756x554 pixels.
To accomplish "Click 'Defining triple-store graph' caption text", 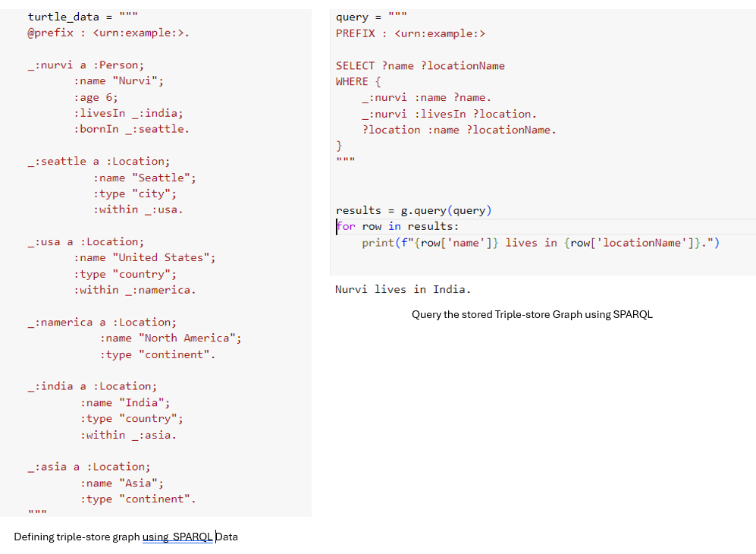I will [x=77, y=537].
